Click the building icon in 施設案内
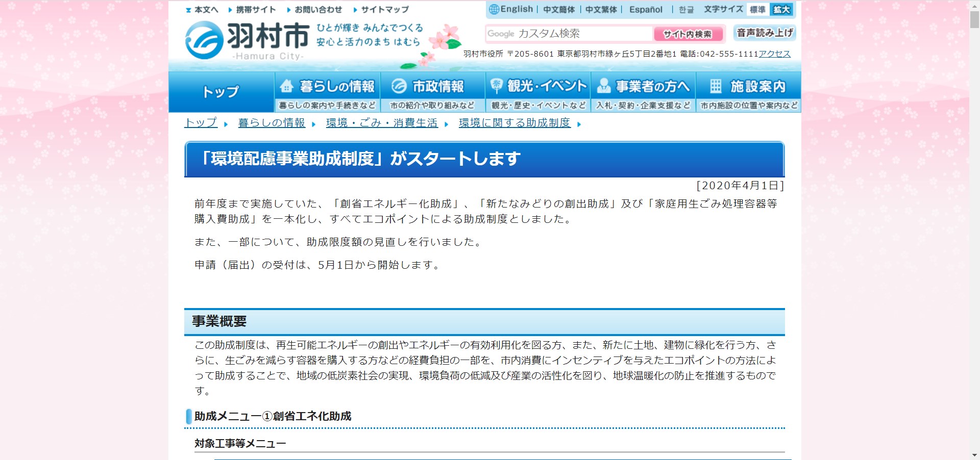This screenshot has width=980, height=460. (716, 86)
